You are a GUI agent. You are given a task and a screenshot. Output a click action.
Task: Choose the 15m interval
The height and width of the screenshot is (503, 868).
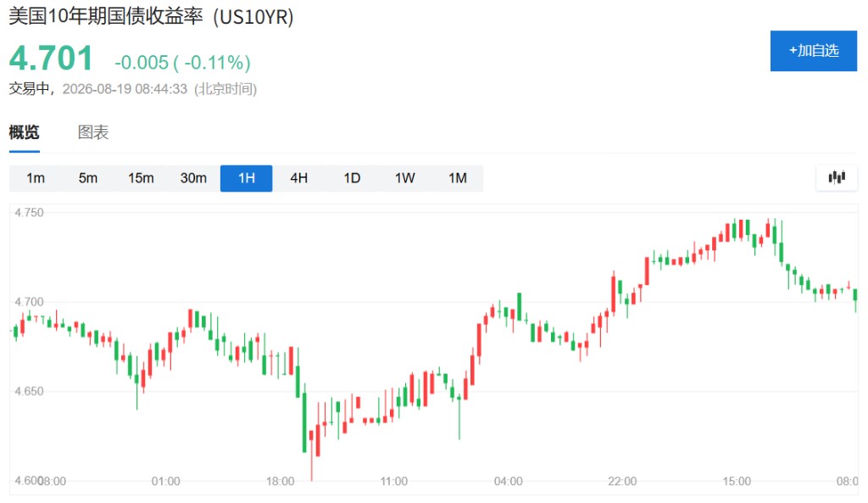click(x=141, y=178)
